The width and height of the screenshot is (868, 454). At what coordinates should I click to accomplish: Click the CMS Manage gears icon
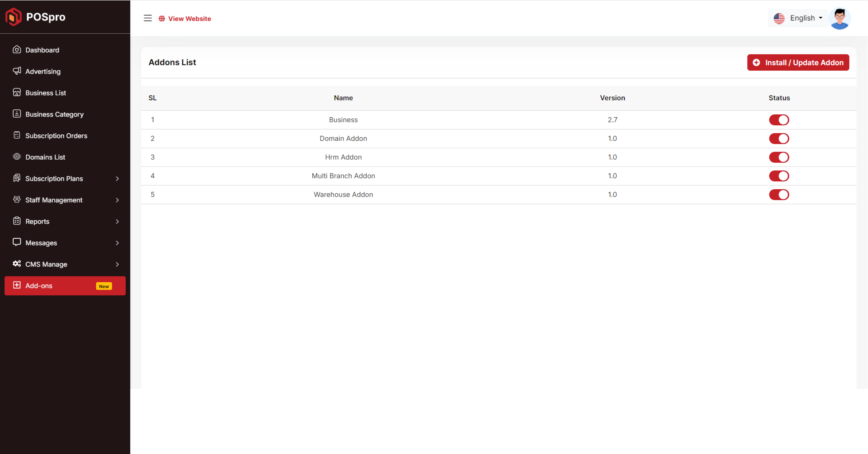point(17,264)
